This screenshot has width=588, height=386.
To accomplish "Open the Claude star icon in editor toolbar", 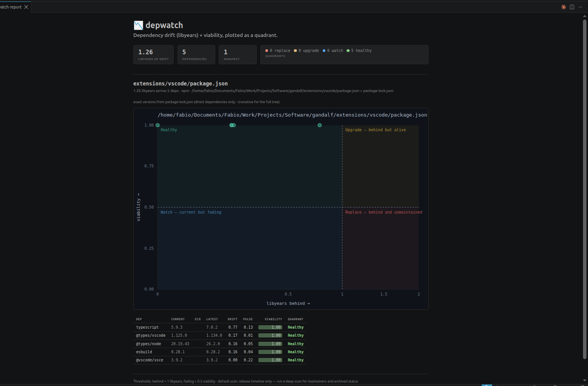I will point(563,7).
